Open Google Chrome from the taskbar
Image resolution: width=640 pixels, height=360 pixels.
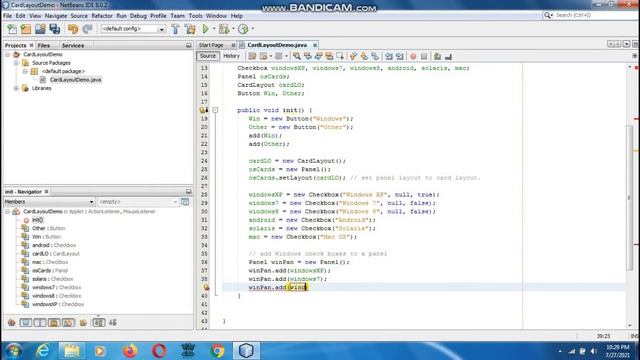point(218,351)
